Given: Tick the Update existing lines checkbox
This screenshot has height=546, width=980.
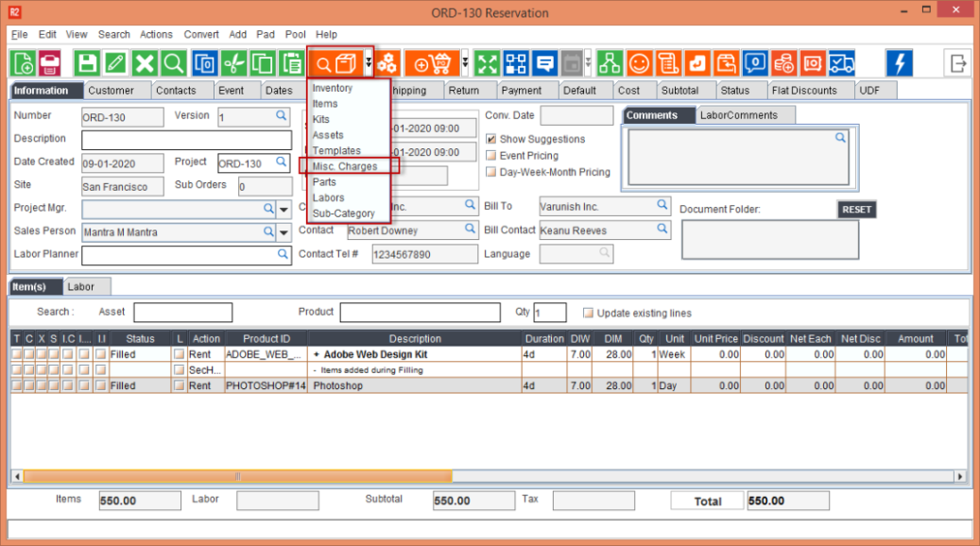Looking at the screenshot, I should click(x=589, y=313).
